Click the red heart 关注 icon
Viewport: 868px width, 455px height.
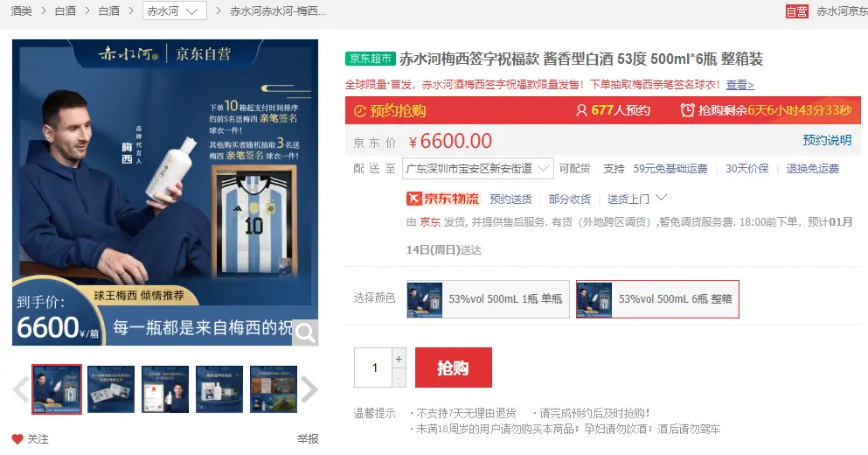17,439
